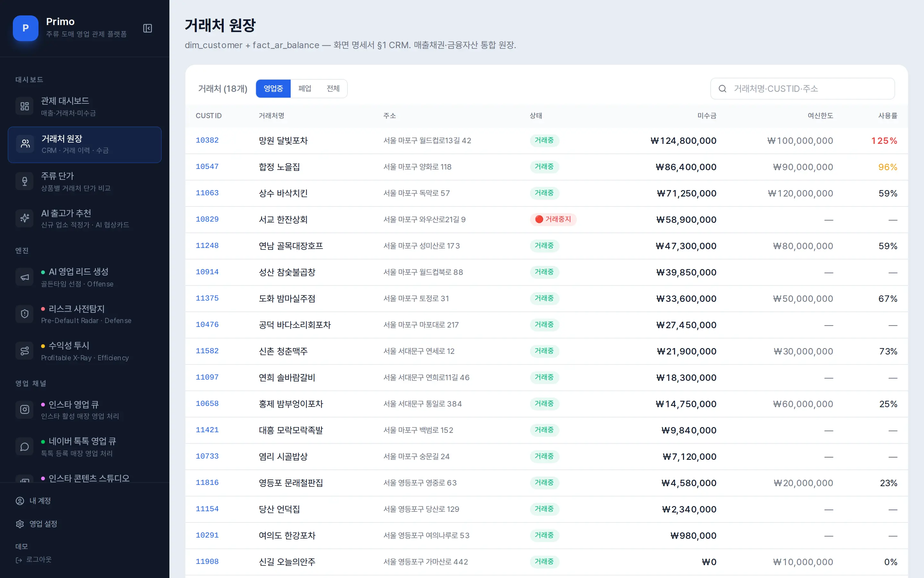The height and width of the screenshot is (578, 924).
Task: Open customer ID 11375 link
Action: click(207, 298)
